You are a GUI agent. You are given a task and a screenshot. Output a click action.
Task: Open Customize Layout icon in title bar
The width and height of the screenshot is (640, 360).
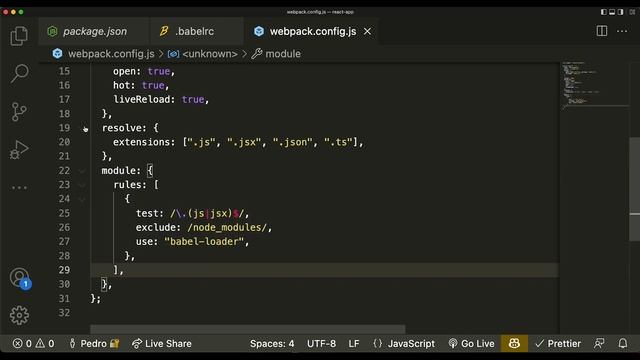(632, 12)
